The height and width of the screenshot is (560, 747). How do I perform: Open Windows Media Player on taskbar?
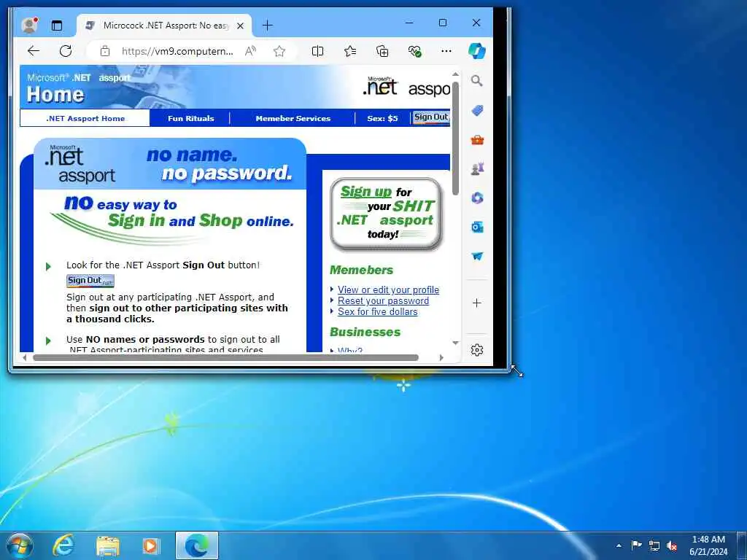[151, 545]
